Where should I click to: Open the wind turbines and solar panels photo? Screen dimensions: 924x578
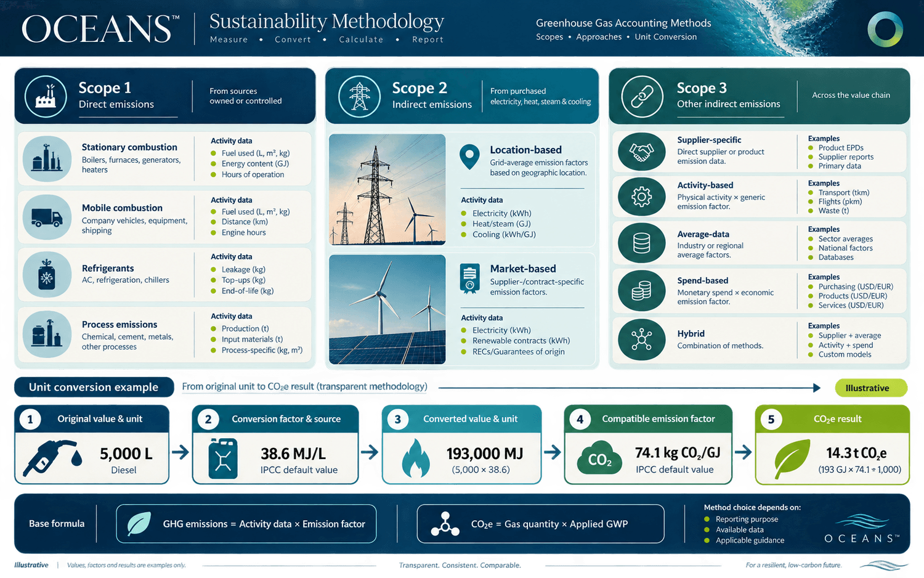click(387, 309)
